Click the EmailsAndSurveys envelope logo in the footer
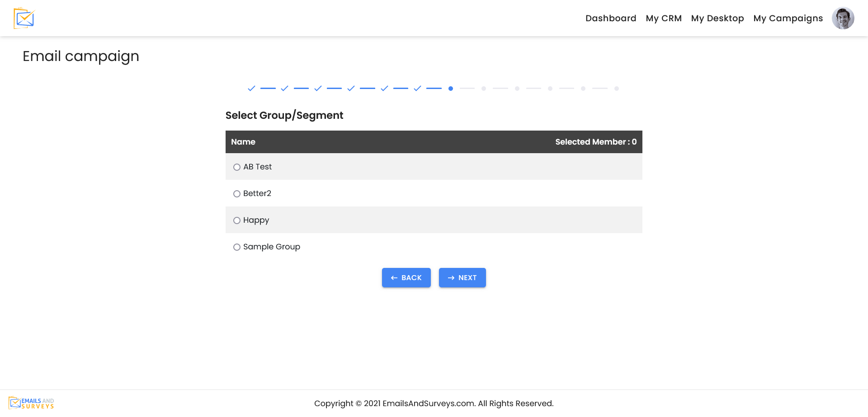Screen dimensions: 868x417 click(x=15, y=402)
